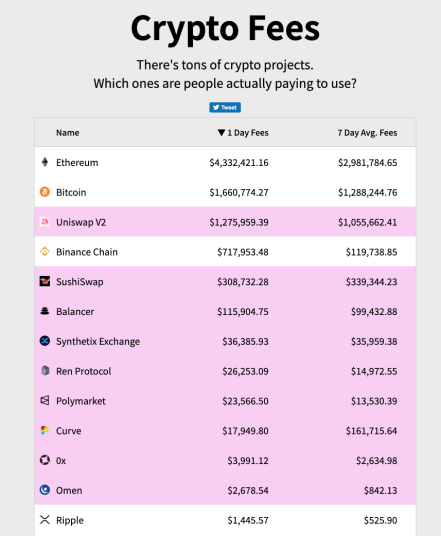
Task: Open the Ren Protocol row name
Action: pyautogui.click(x=83, y=371)
